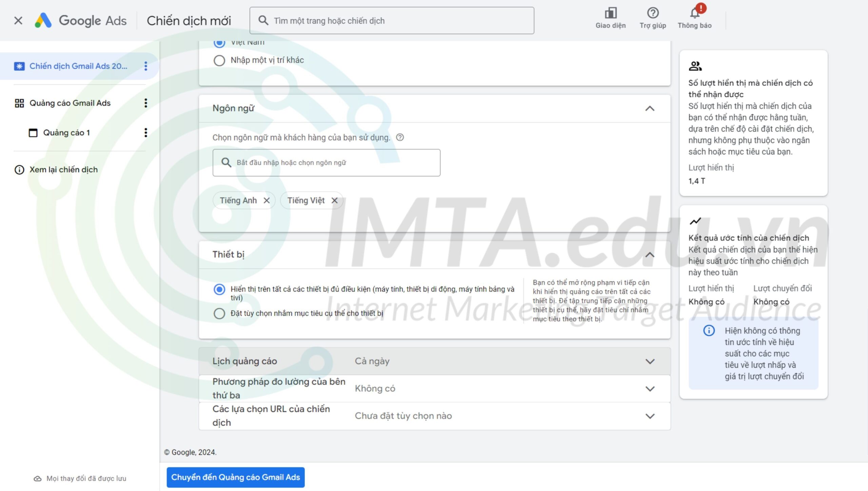The image size is (868, 491).
Task: Click the grid icon beside Quảng cáo Gmail Ads
Action: coord(19,103)
